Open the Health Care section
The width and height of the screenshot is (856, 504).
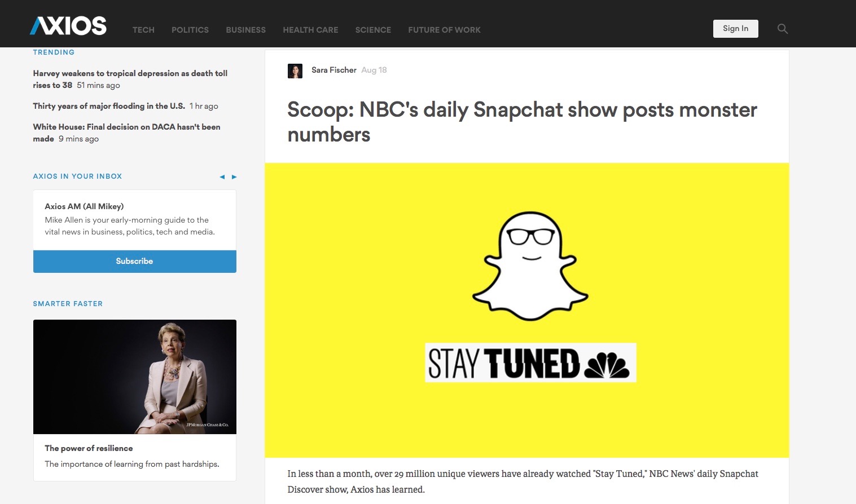(310, 30)
